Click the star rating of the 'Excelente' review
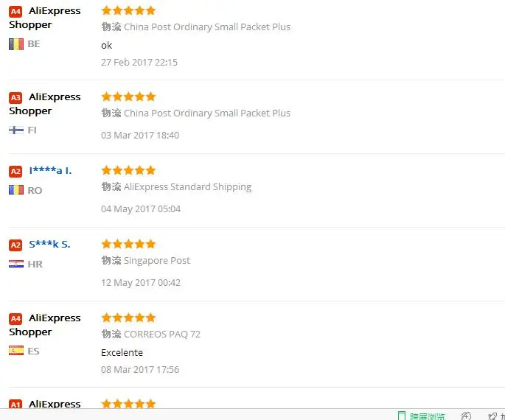 tap(128, 318)
